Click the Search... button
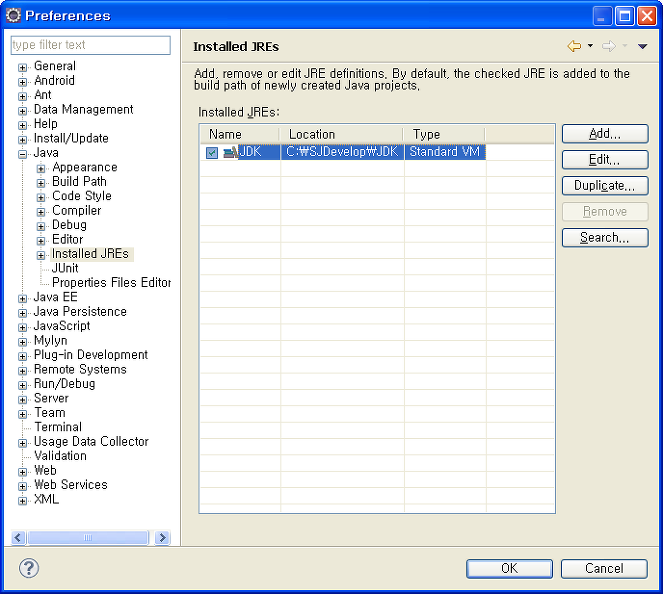The height and width of the screenshot is (594, 663). click(605, 238)
